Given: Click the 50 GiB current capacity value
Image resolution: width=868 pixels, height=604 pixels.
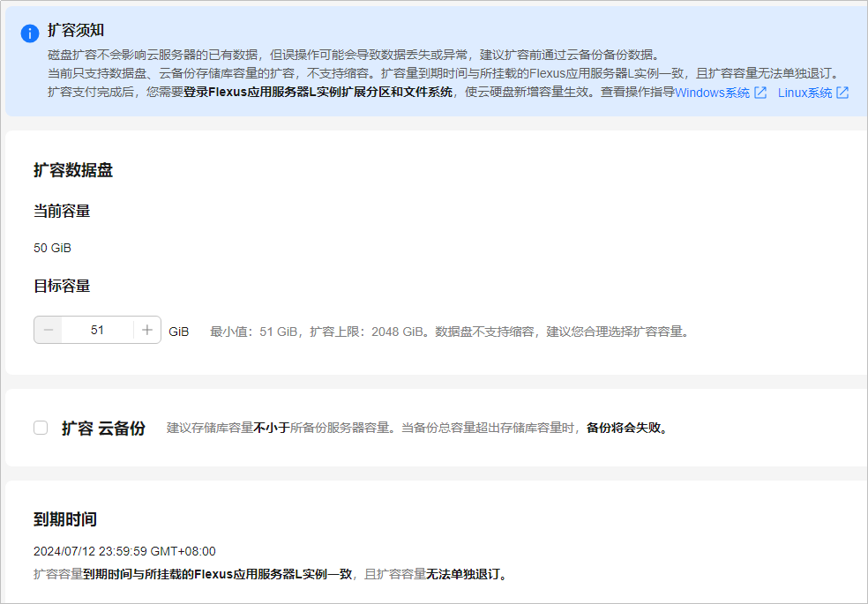Looking at the screenshot, I should [x=53, y=248].
